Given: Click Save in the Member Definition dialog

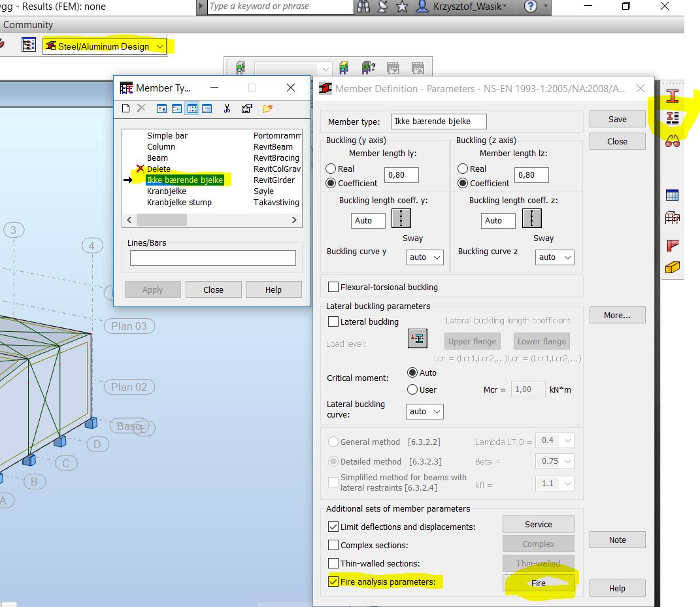Looking at the screenshot, I should tap(616, 118).
